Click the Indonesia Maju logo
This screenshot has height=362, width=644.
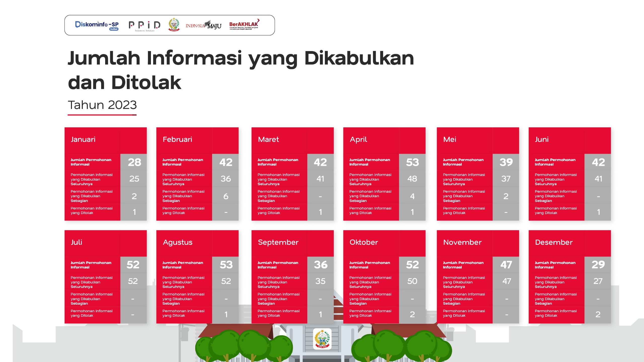203,25
